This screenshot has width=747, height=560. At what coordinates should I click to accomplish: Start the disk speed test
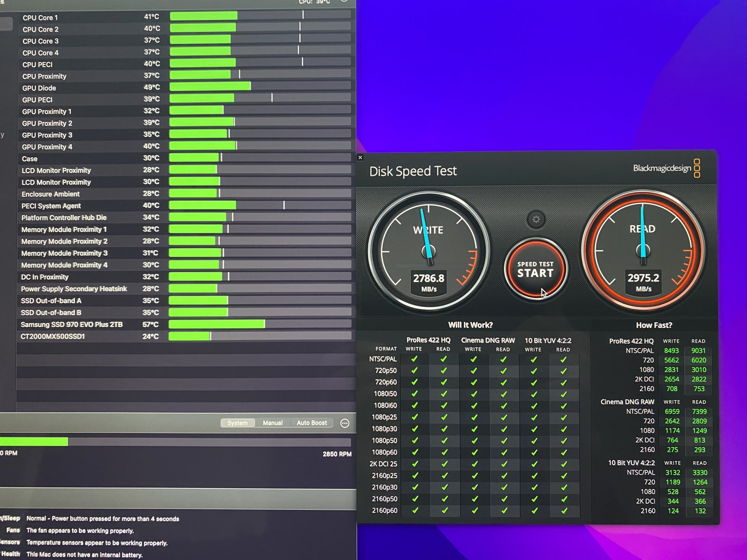[x=536, y=269]
